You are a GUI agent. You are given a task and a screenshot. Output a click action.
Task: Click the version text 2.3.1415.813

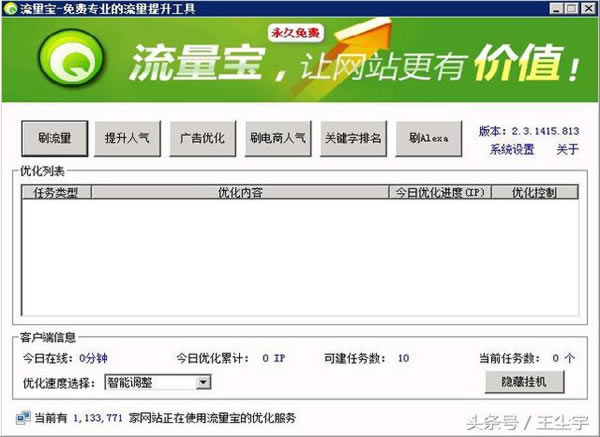pyautogui.click(x=545, y=131)
